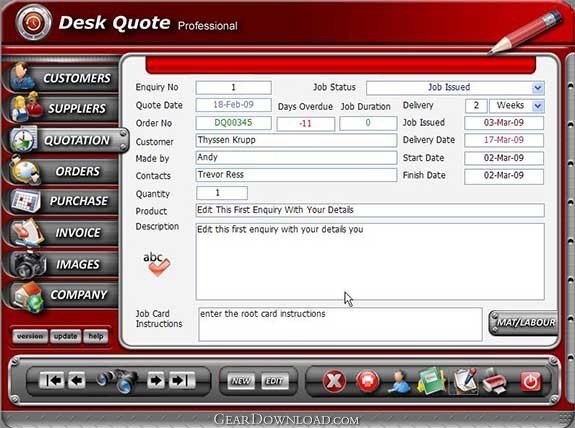Image resolution: width=575 pixels, height=428 pixels.
Task: Click the update button below sidebar
Action: (x=65, y=336)
